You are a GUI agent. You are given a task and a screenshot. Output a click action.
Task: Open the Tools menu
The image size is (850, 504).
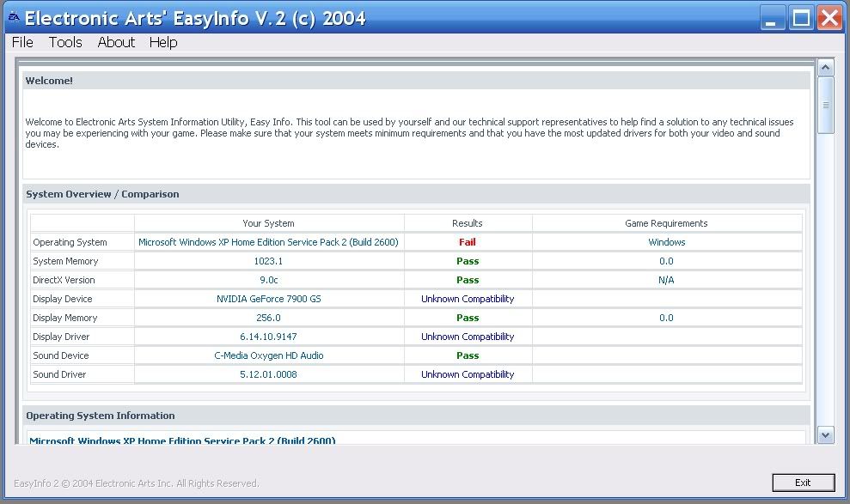65,42
